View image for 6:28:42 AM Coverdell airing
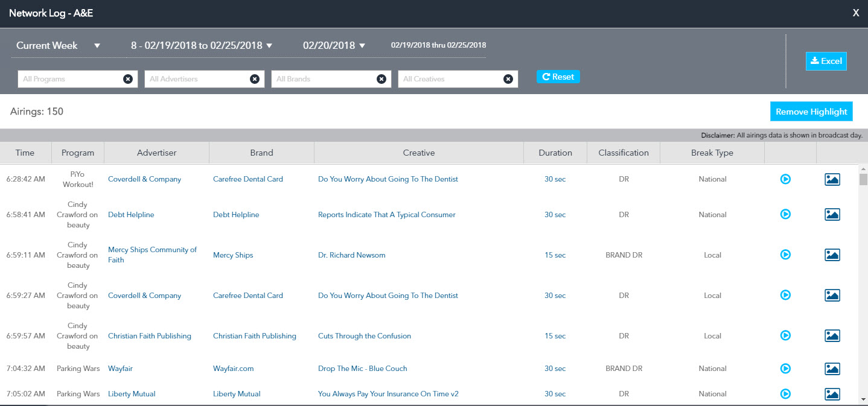Image resolution: width=868 pixels, height=406 pixels. [832, 179]
